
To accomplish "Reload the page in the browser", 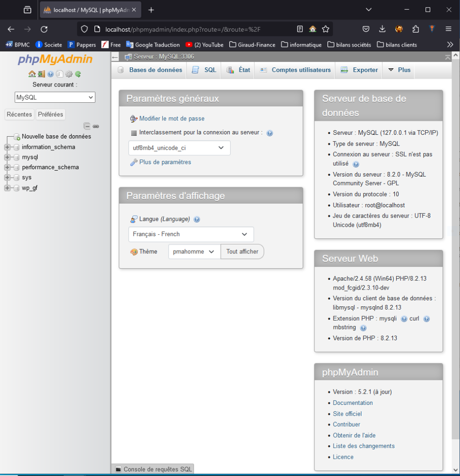I will [x=44, y=29].
